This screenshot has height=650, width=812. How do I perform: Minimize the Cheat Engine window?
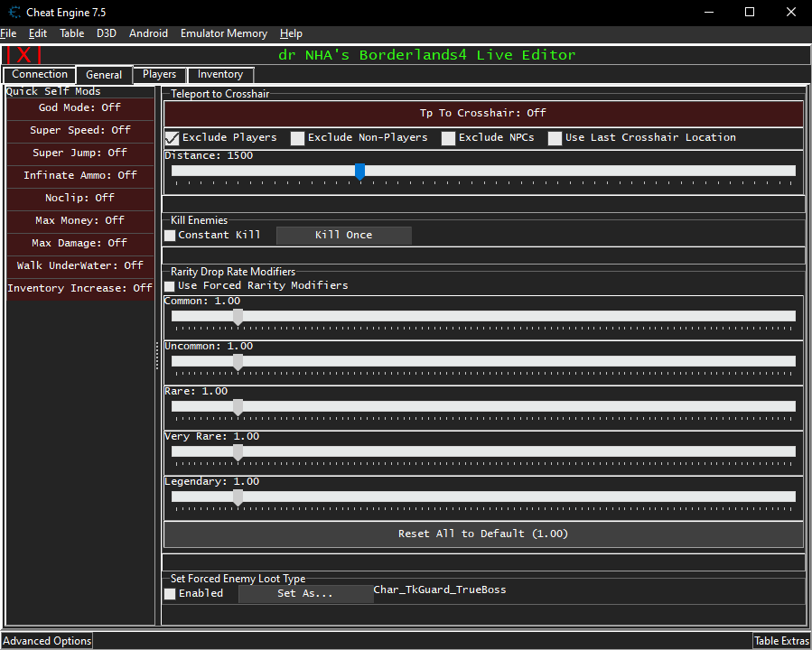(x=709, y=13)
